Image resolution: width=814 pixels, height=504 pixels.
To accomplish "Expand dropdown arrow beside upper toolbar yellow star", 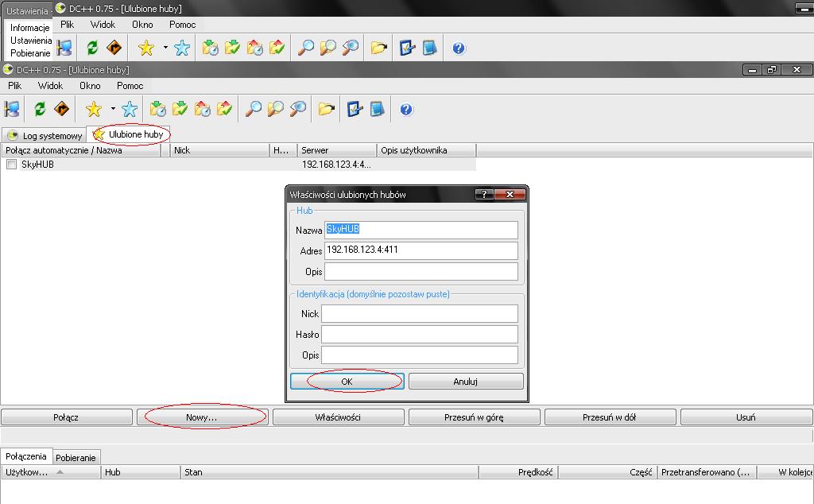I will pos(165,48).
